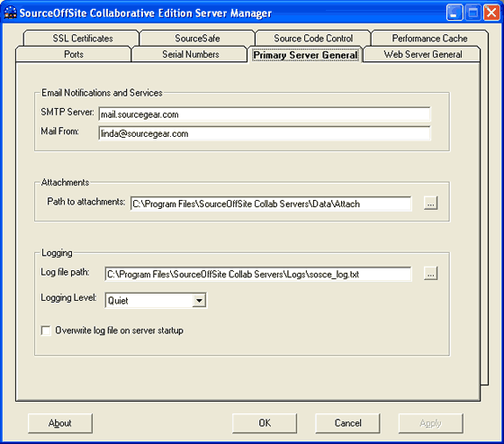504x444 pixels.
Task: Close the Server Manager window
Action: coord(491,13)
